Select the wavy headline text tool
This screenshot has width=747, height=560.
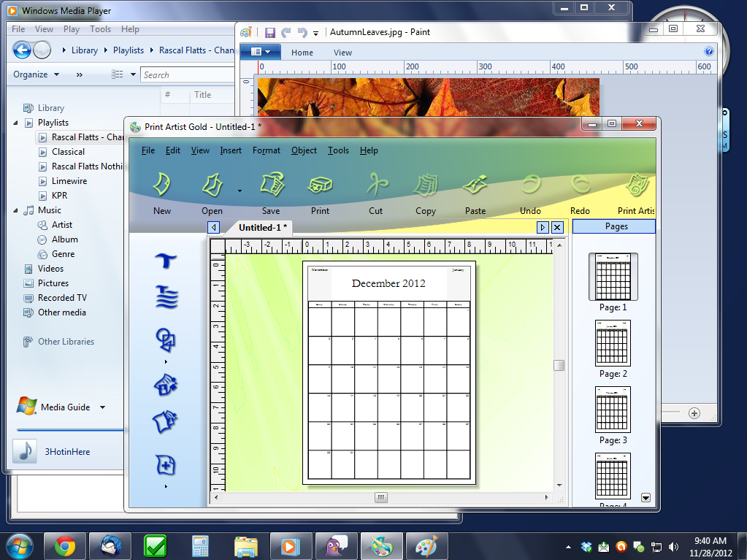166,297
